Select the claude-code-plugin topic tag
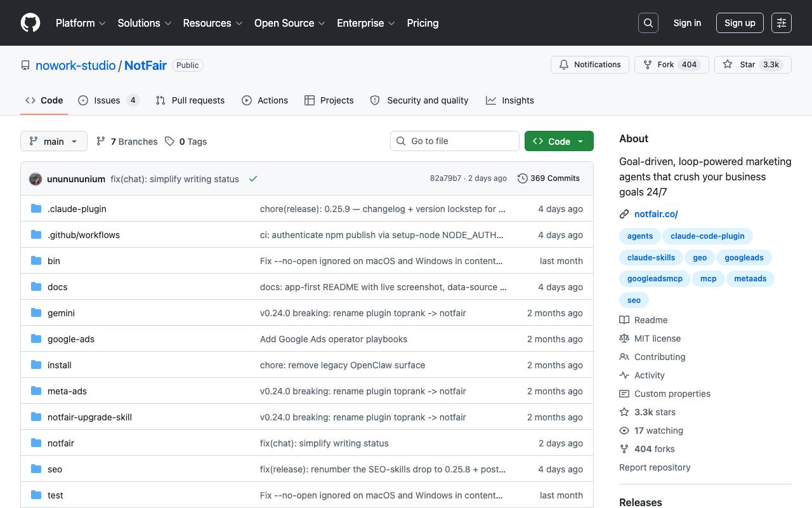 point(707,236)
